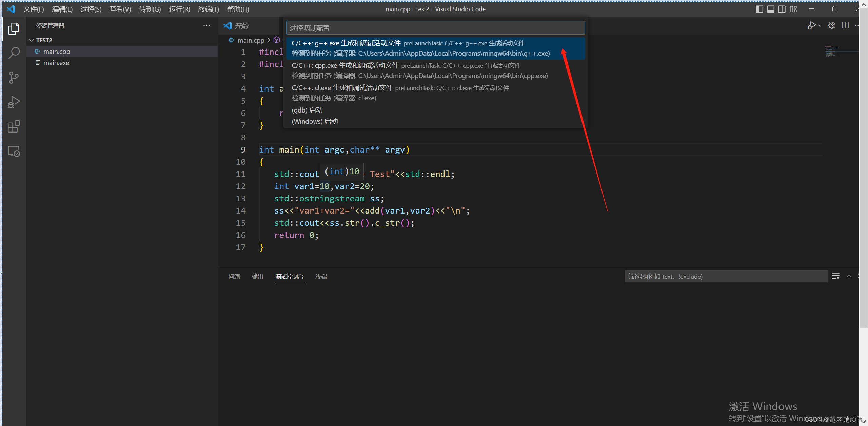Choose the g++.exe build and debug configuration
The image size is (868, 426).
435,48
